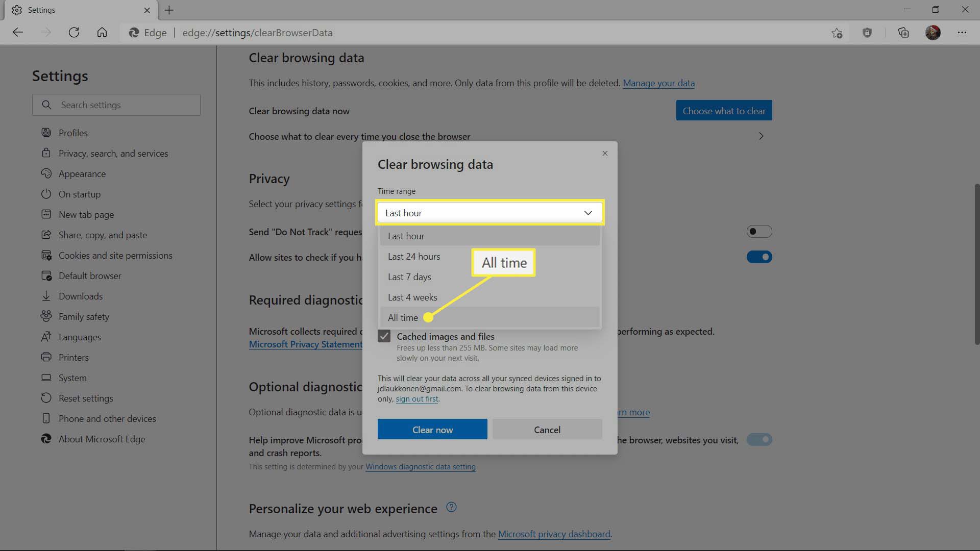The image size is (980, 551).
Task: Click the browser back arrow
Action: point(18,33)
